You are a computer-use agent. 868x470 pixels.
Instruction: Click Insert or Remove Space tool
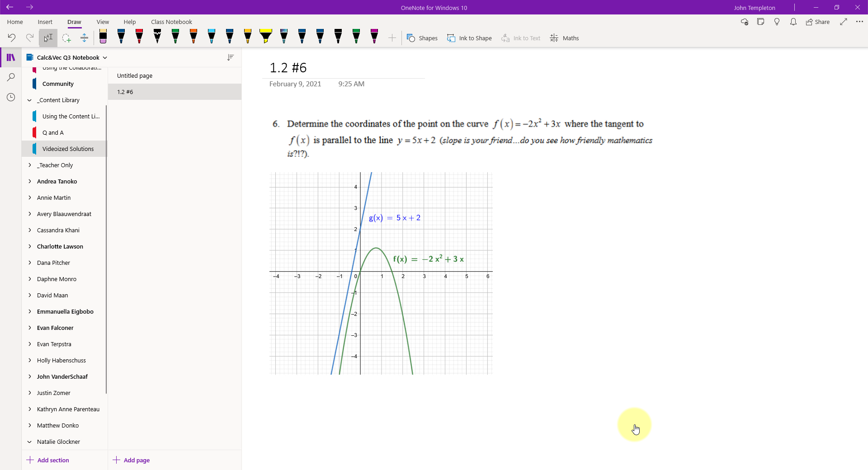(x=84, y=38)
